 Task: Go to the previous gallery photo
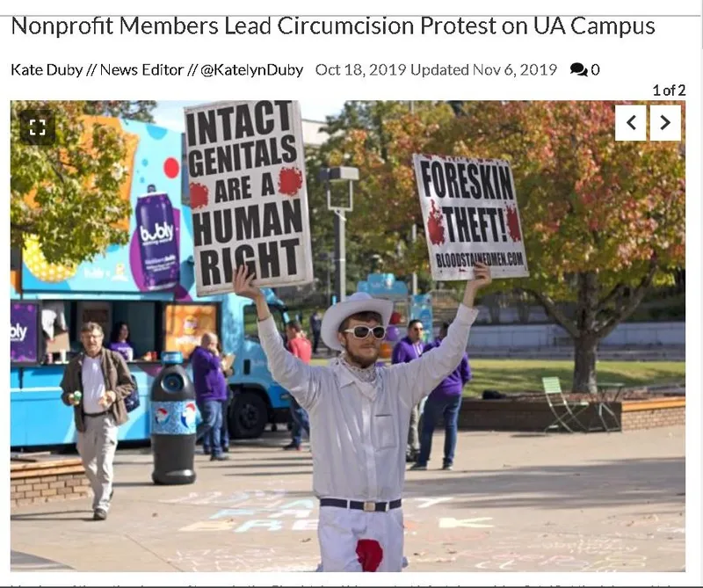click(631, 123)
